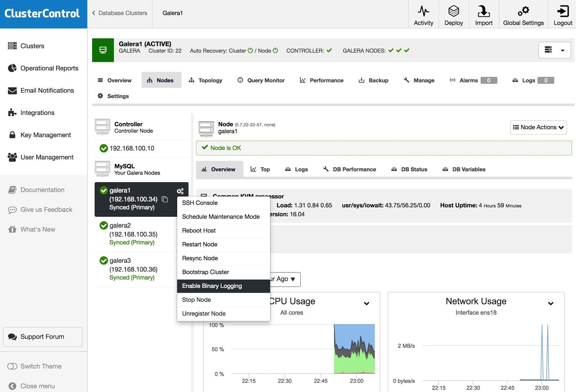Open the cluster Logs tab
The image size is (576, 392).
pyautogui.click(x=533, y=80)
